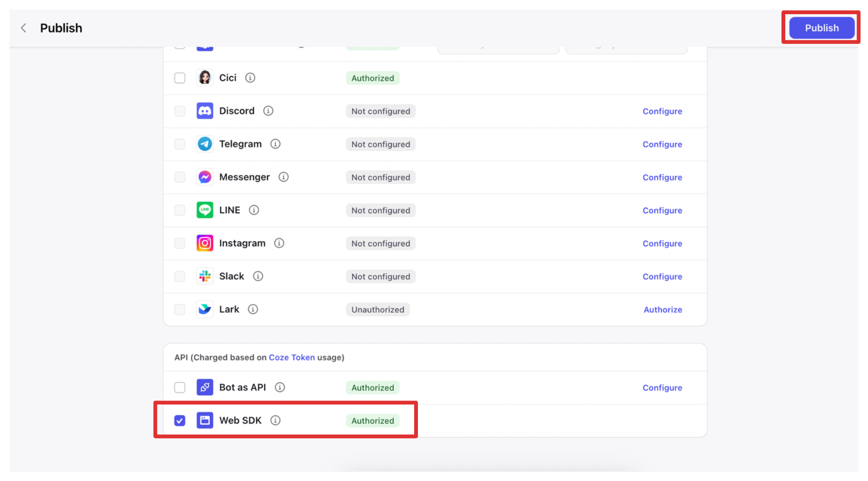Click Configure for Bot as API

coord(662,388)
